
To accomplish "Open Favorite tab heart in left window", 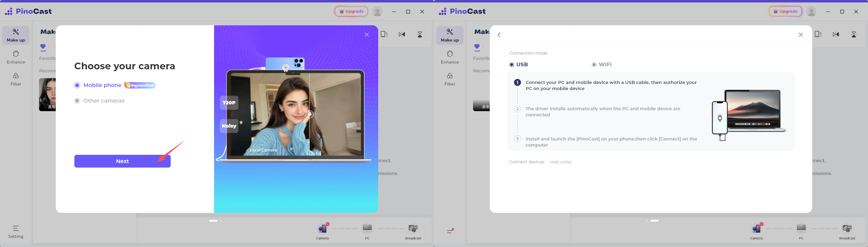I will tap(43, 47).
